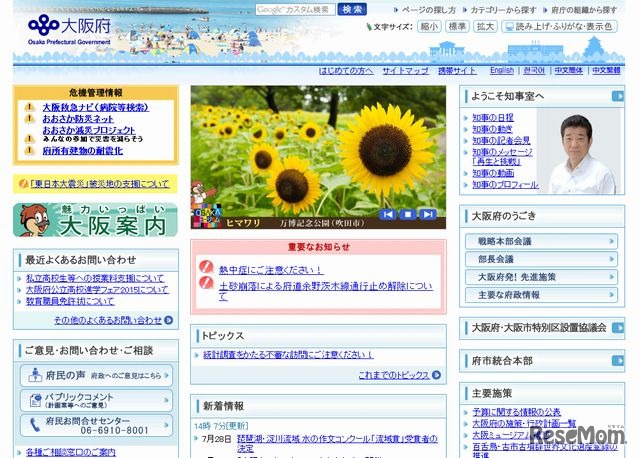The width and height of the screenshot is (640, 458).
Task: Open 大阪府の施策・行政計画一覧 link
Action: (x=524, y=423)
